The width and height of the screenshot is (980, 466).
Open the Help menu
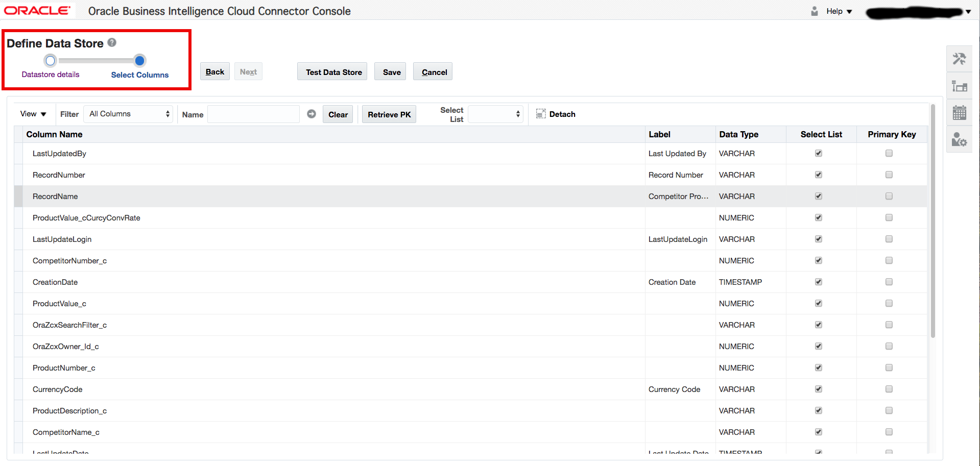point(839,11)
